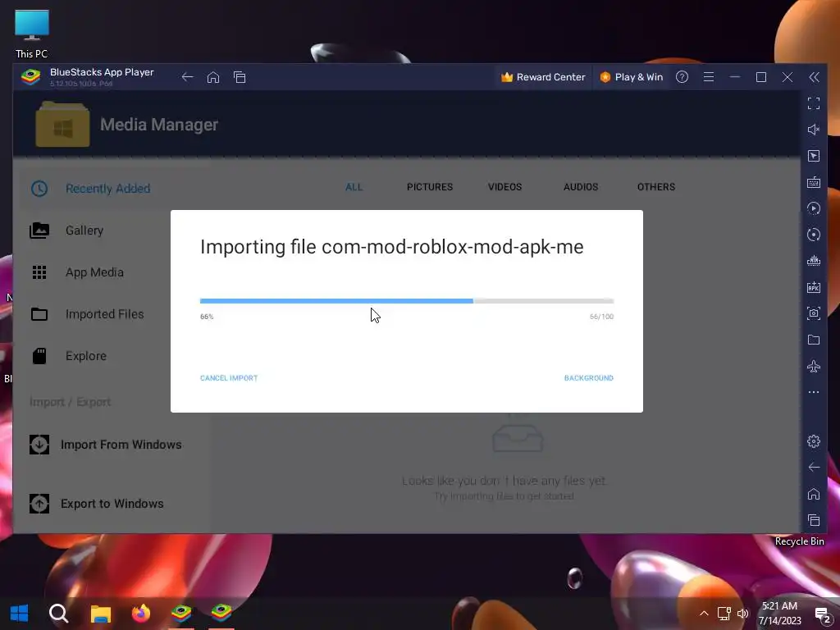Viewport: 840px width, 630px height.
Task: Click the Install APK icon
Action: (x=814, y=287)
